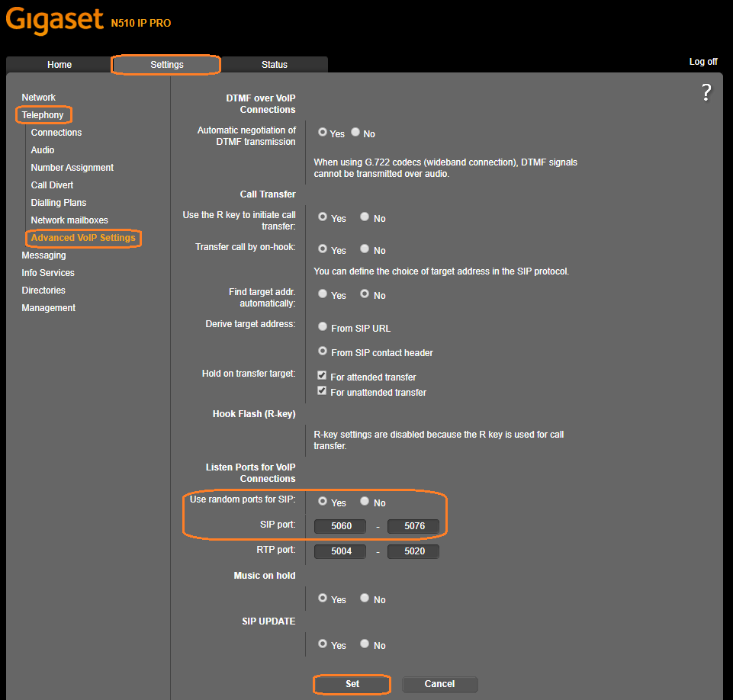Open Dialling Plans in sidebar
The height and width of the screenshot is (700, 733).
[x=59, y=203]
